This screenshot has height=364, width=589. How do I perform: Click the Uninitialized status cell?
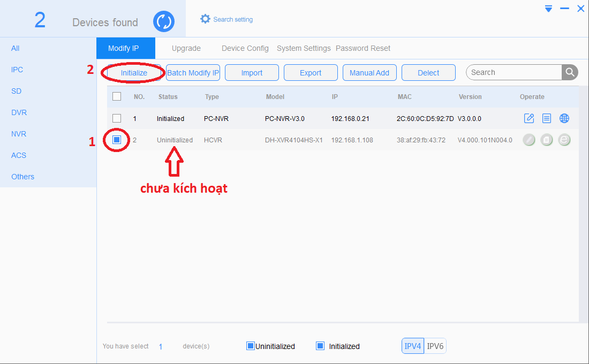pyautogui.click(x=175, y=140)
